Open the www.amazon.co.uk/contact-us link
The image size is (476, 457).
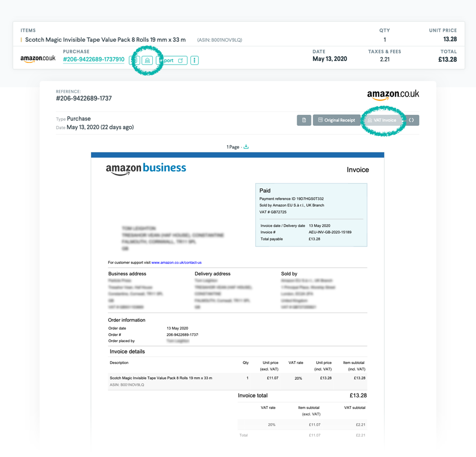click(176, 262)
